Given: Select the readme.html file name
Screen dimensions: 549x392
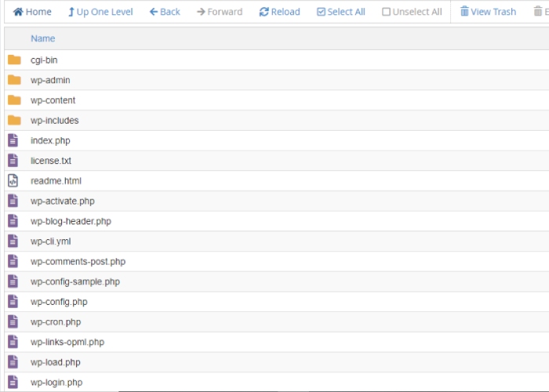Looking at the screenshot, I should (56, 181).
